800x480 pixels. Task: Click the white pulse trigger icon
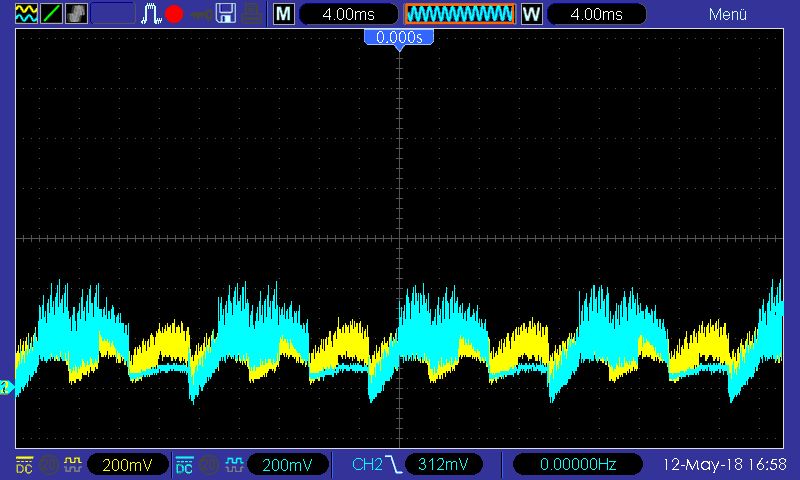click(x=151, y=14)
